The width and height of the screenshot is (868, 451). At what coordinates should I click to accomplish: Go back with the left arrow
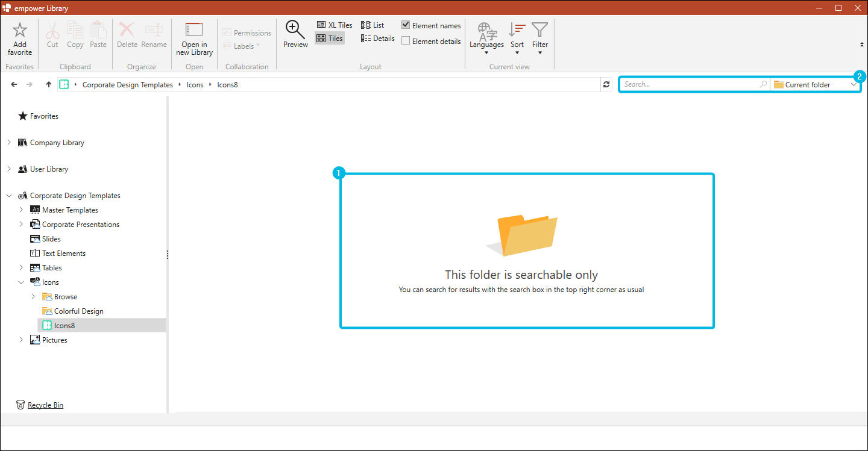point(14,84)
